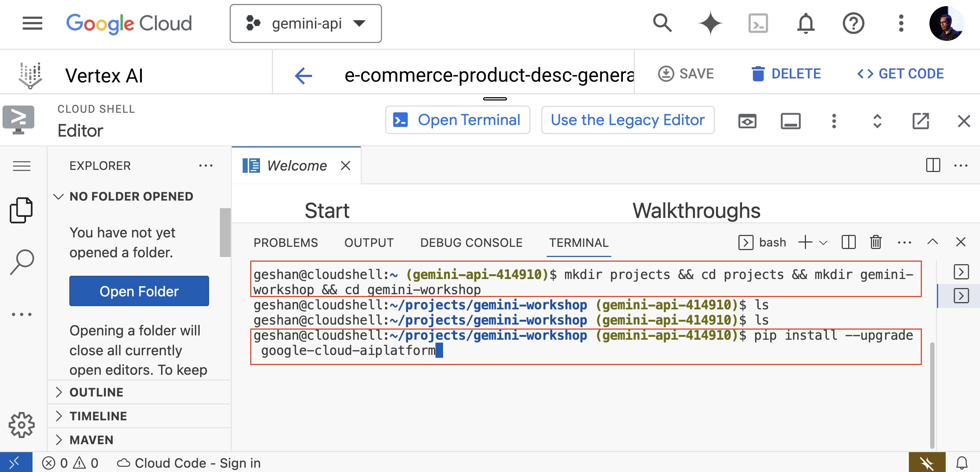Open the Manage gear icon
980x472 pixels.
(21, 424)
